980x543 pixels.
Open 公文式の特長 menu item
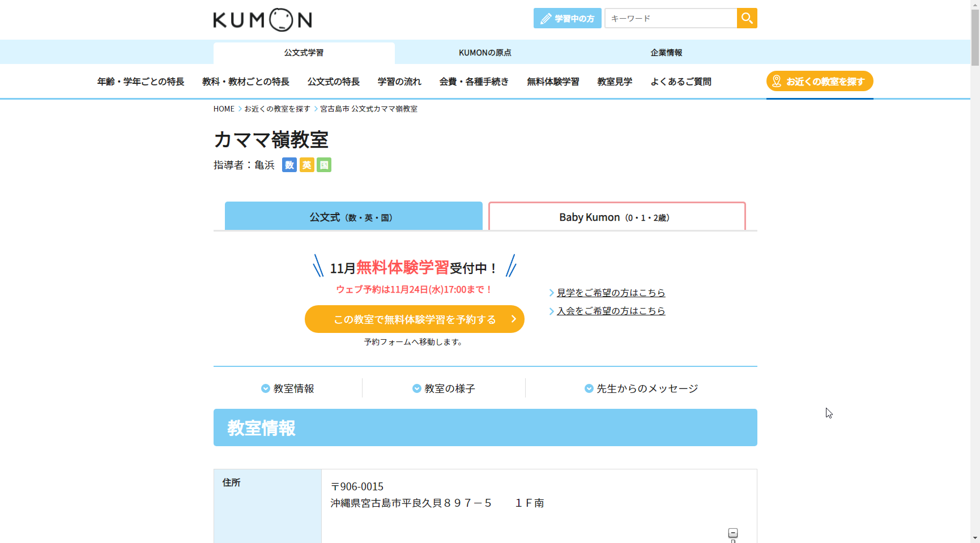pyautogui.click(x=334, y=82)
